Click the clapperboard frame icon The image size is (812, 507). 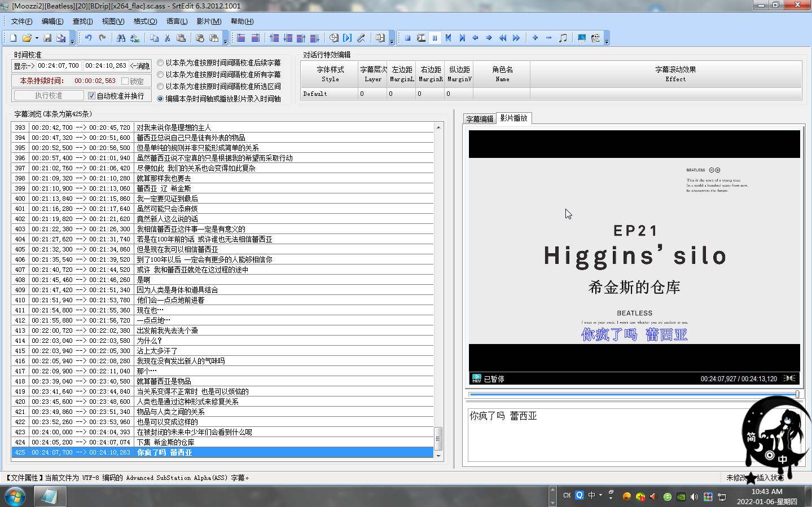pyautogui.click(x=595, y=38)
